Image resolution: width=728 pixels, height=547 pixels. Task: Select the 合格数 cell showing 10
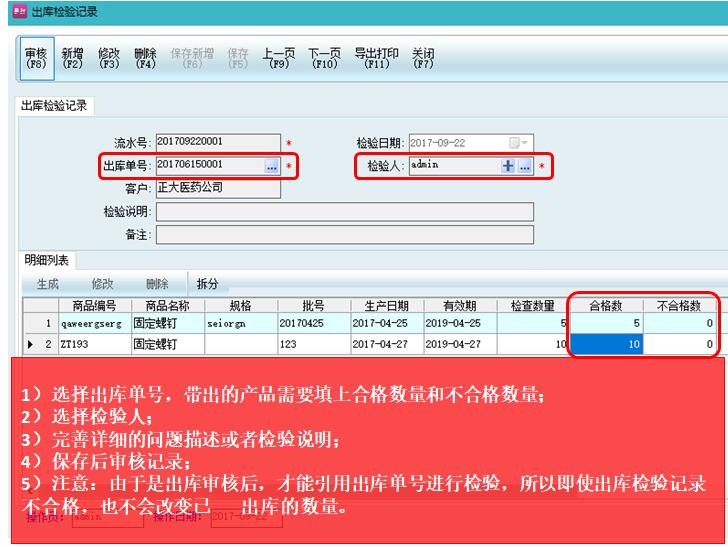pyautogui.click(x=606, y=344)
